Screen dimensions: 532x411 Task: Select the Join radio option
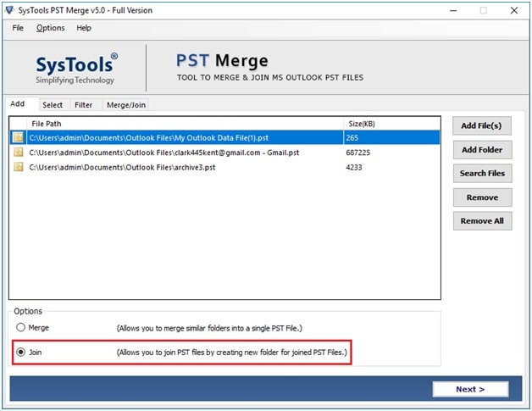pos(20,352)
